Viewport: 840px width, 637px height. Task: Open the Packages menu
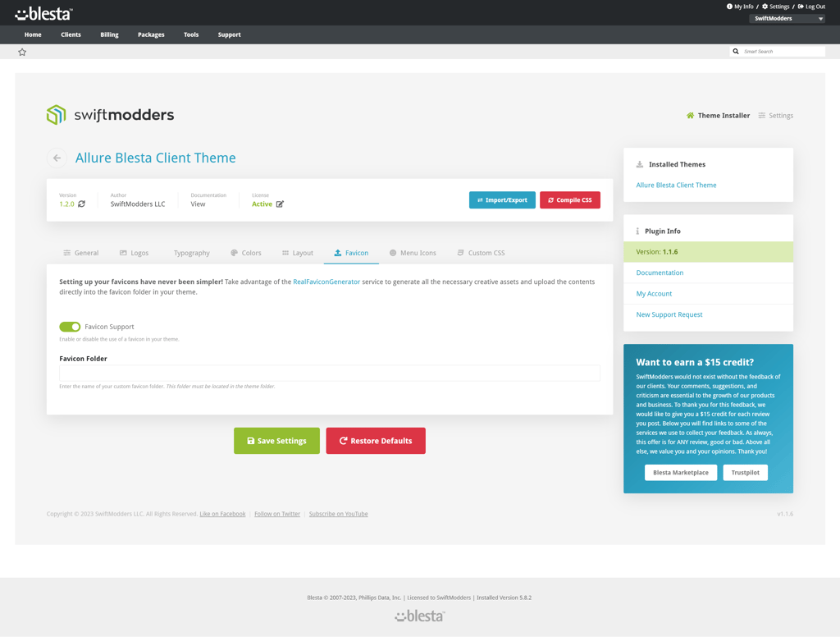pos(151,34)
